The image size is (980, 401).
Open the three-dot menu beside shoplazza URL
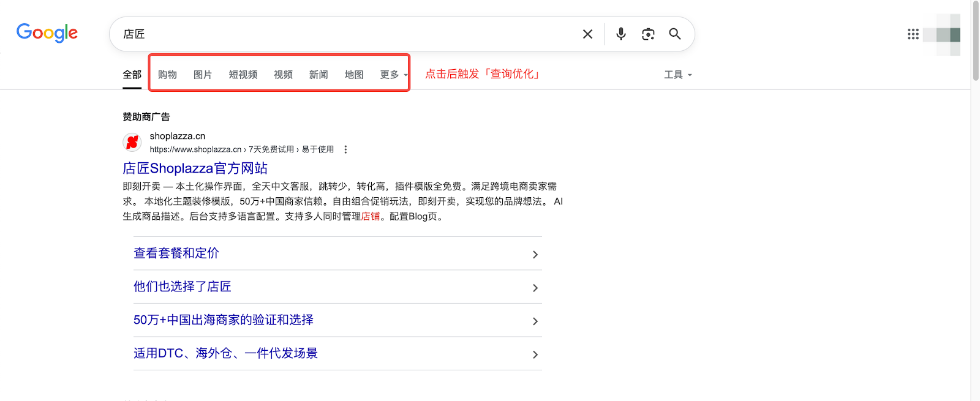[x=345, y=149]
